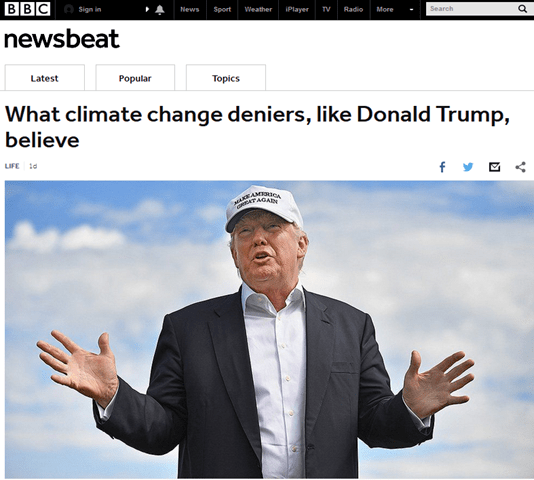The image size is (534, 480).
Task: Focus the Search input field
Action: tap(472, 9)
